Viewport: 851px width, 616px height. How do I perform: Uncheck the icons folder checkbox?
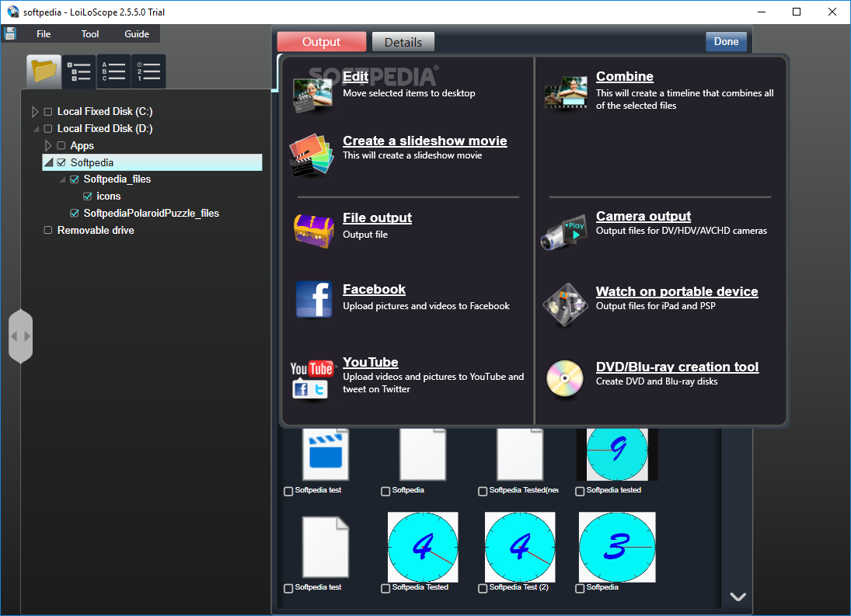coord(87,196)
